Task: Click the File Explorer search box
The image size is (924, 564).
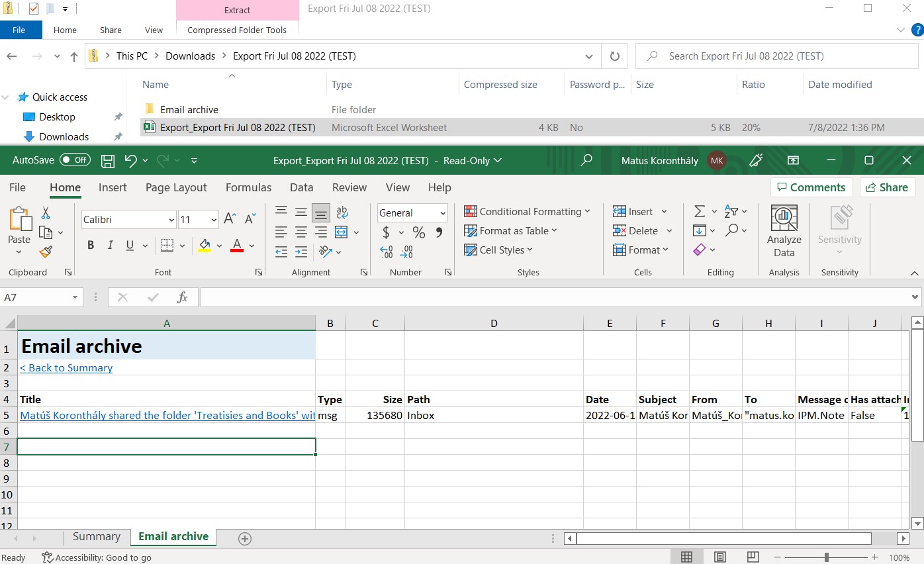Action: click(x=777, y=56)
